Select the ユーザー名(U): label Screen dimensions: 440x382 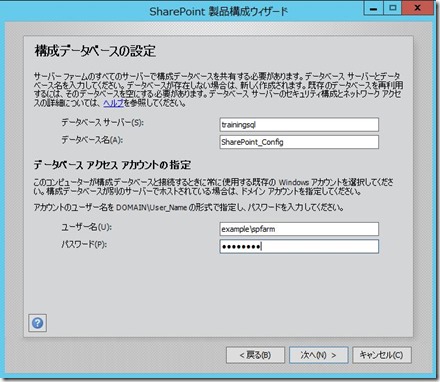click(x=86, y=227)
